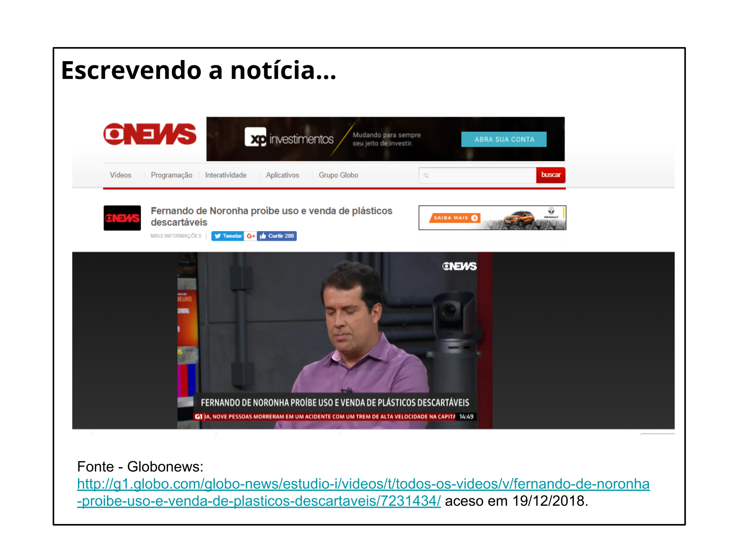
Task: Click the GNEWS thumbnail beside the headline
Action: point(122,217)
